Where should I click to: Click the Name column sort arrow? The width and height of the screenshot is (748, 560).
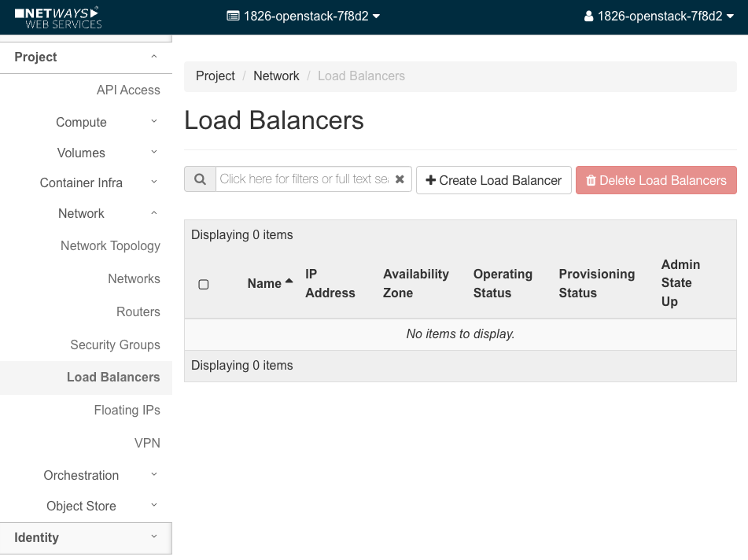(289, 282)
